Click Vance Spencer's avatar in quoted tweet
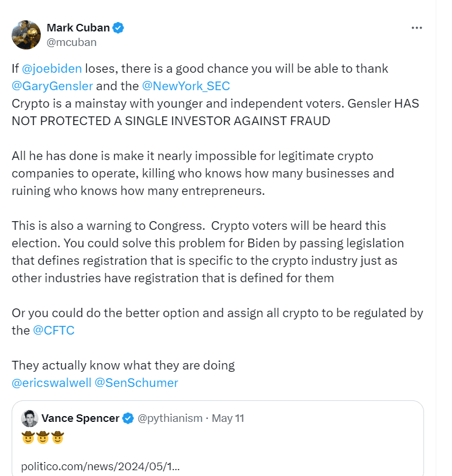The width and height of the screenshot is (452, 476). tap(29, 417)
